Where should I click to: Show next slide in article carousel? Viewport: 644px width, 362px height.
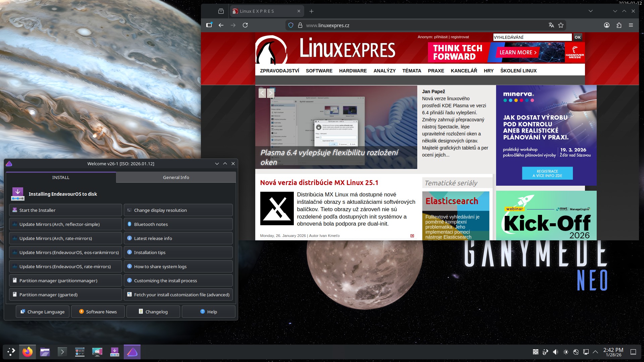pyautogui.click(x=271, y=93)
